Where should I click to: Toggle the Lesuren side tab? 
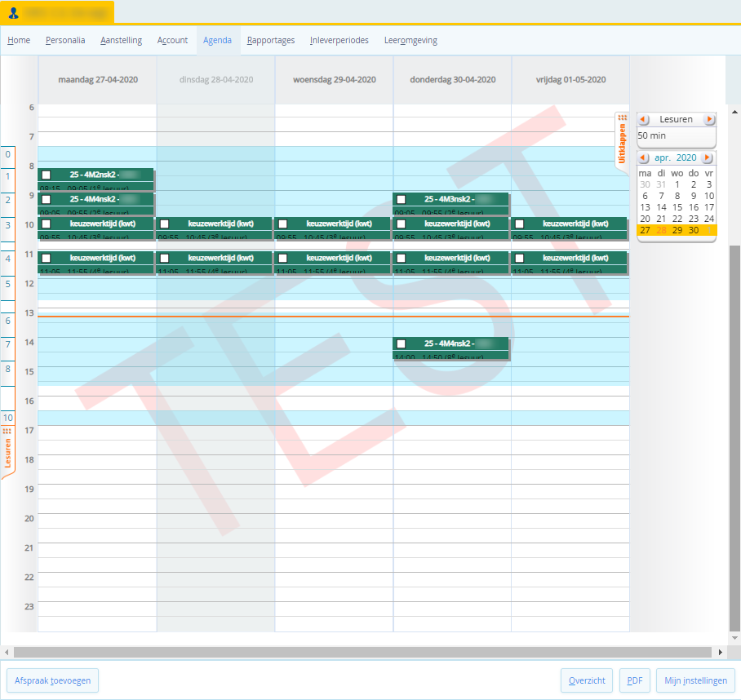7,451
